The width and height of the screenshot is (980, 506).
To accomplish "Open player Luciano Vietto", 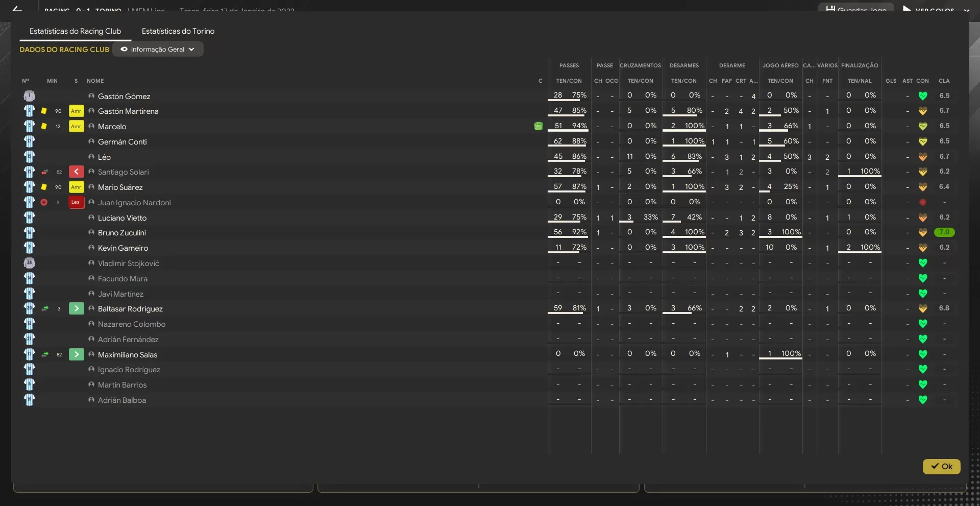I will pyautogui.click(x=122, y=218).
